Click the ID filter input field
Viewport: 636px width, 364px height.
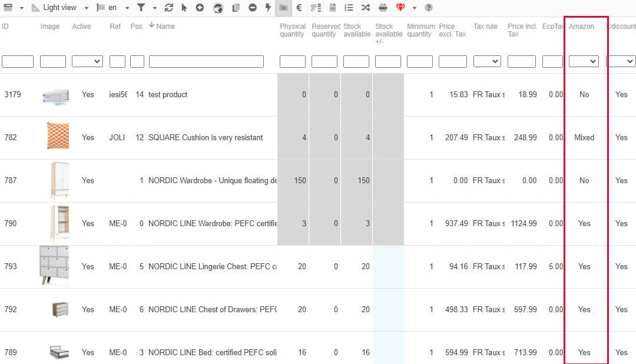coord(18,61)
